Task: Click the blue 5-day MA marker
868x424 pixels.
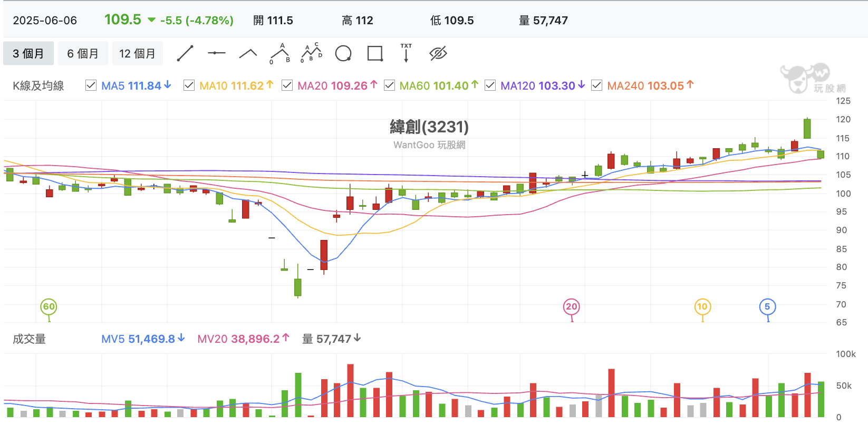Action: (x=767, y=307)
